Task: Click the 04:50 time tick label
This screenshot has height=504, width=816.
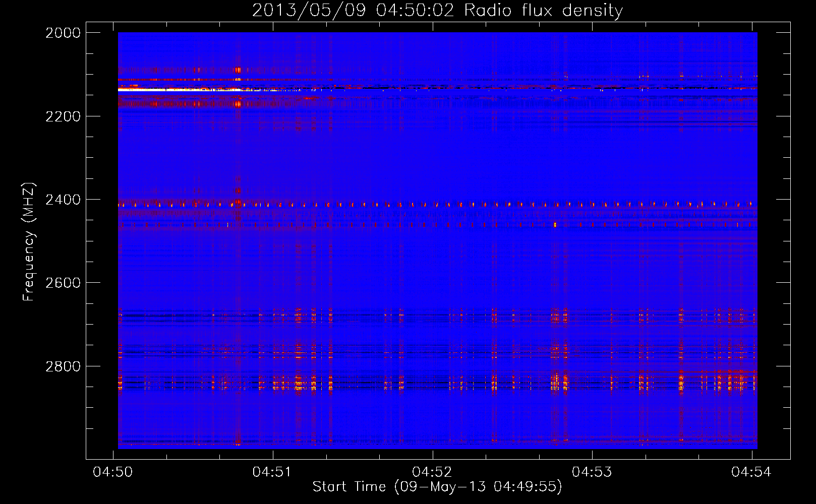Action: coord(113,472)
